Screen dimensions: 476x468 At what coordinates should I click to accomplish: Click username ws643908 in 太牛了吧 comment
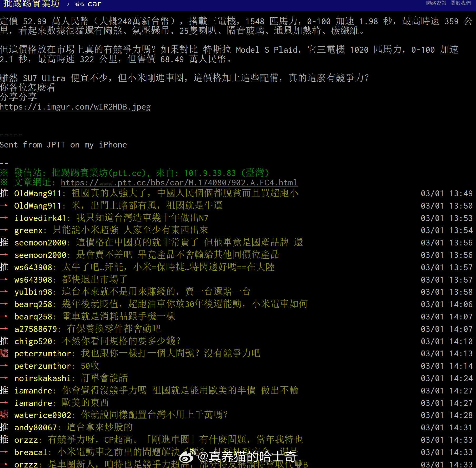[33, 268]
